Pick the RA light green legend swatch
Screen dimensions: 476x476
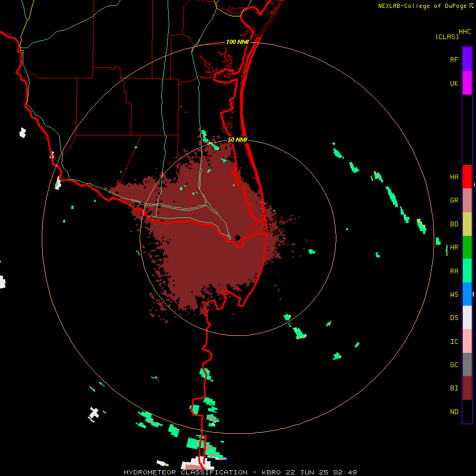pyautogui.click(x=467, y=271)
